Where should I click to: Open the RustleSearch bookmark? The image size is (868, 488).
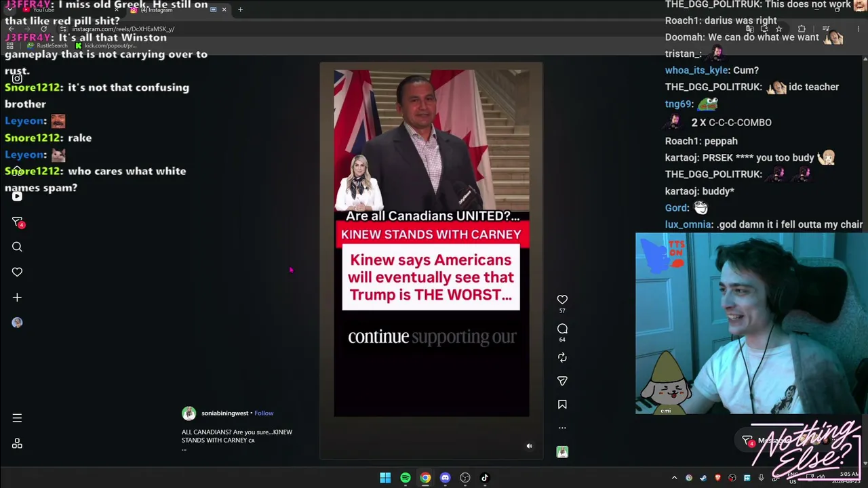[47, 45]
